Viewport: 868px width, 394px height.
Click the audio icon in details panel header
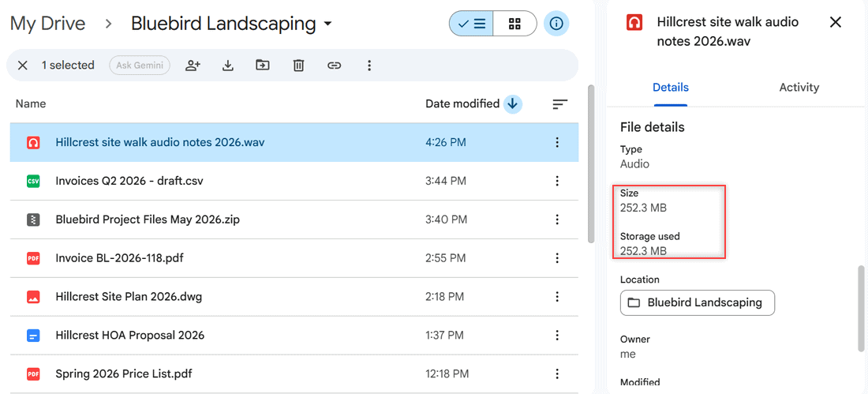634,23
